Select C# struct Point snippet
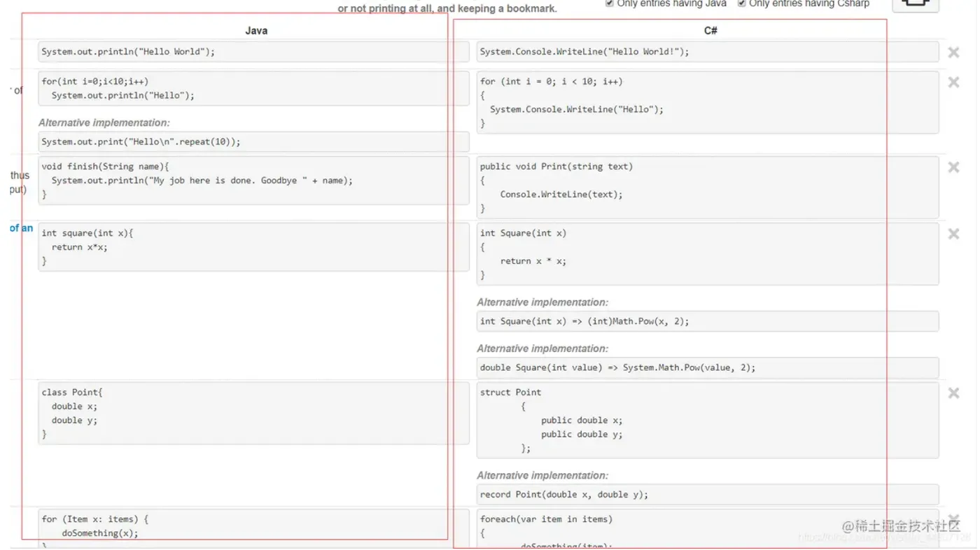This screenshot has height=550, width=980. point(708,420)
